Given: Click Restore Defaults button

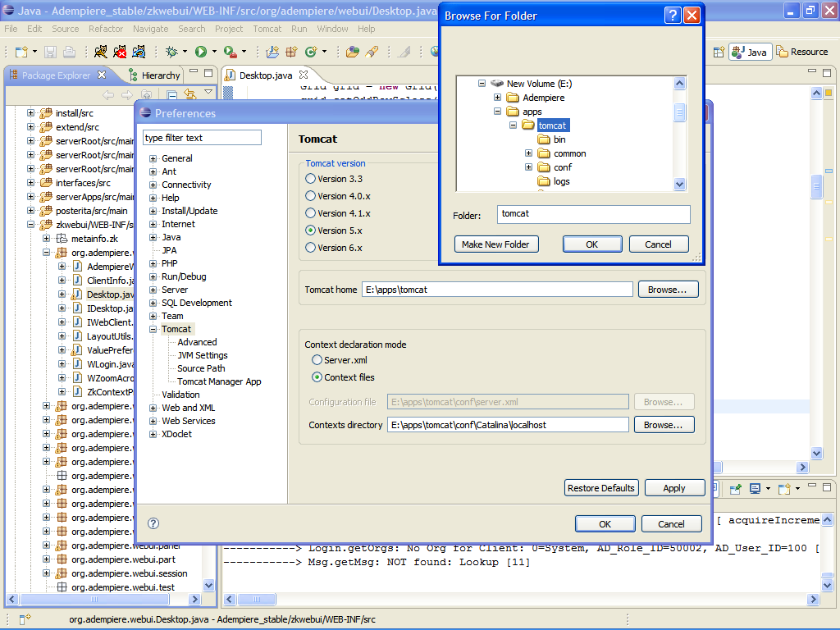Looking at the screenshot, I should pyautogui.click(x=601, y=488).
